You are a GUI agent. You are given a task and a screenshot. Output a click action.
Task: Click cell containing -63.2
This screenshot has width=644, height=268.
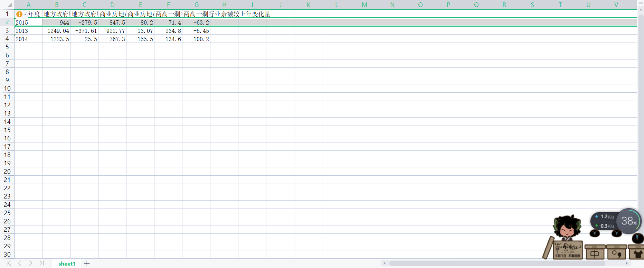196,22
